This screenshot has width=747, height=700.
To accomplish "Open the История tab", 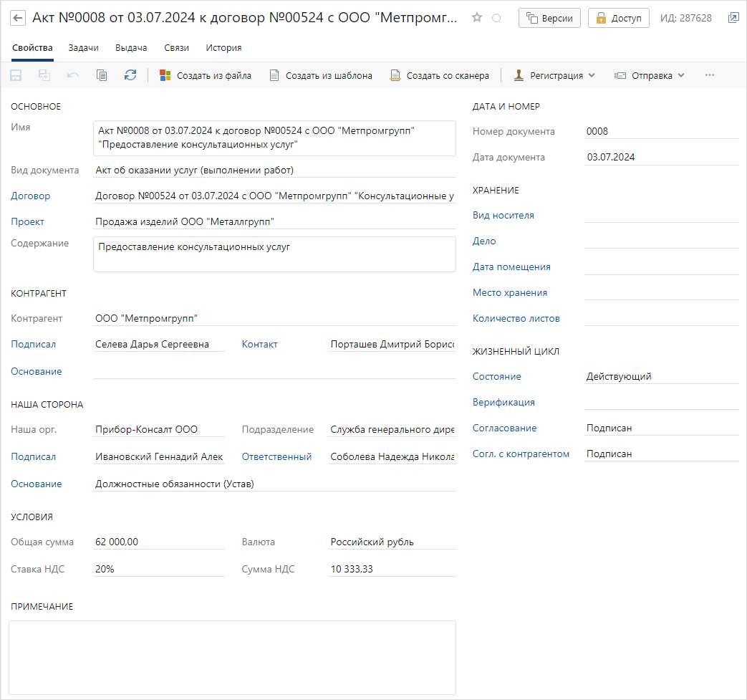I will point(223,48).
